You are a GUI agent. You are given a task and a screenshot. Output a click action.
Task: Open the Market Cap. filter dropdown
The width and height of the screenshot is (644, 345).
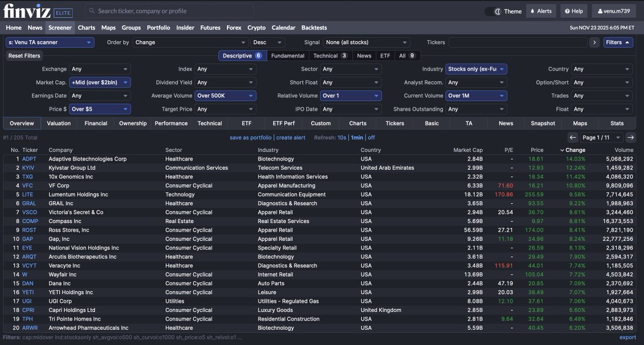pos(100,82)
